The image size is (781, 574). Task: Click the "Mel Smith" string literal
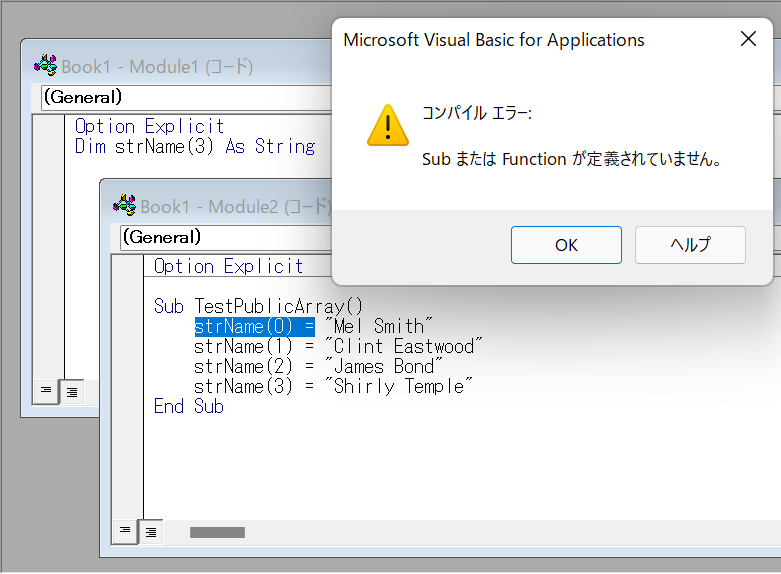(x=378, y=326)
